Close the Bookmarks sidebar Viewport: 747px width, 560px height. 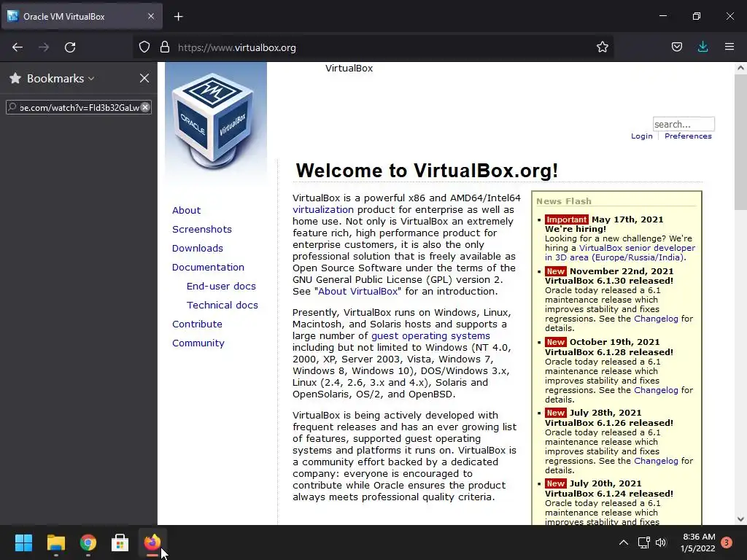pyautogui.click(x=144, y=78)
